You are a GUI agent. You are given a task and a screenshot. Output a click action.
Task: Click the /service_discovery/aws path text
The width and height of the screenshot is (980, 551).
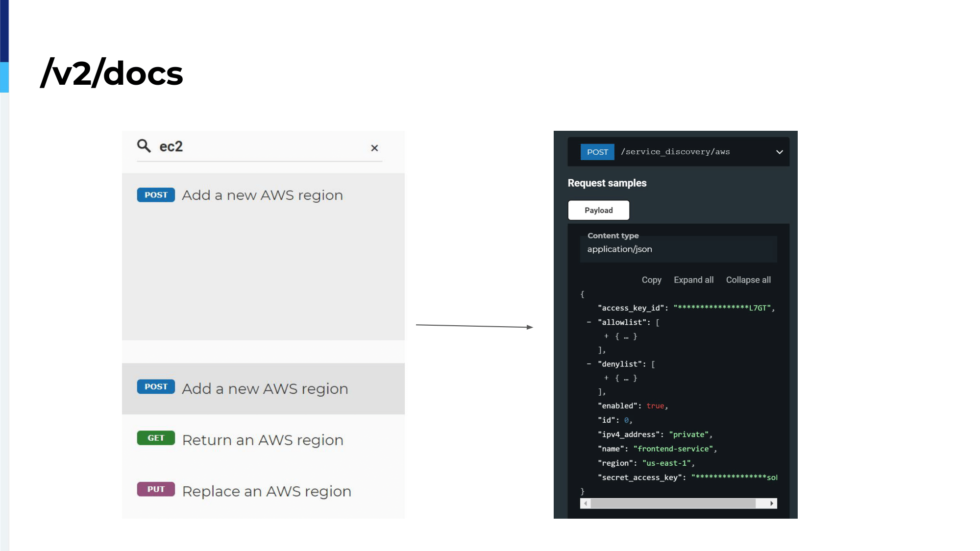[x=675, y=152]
